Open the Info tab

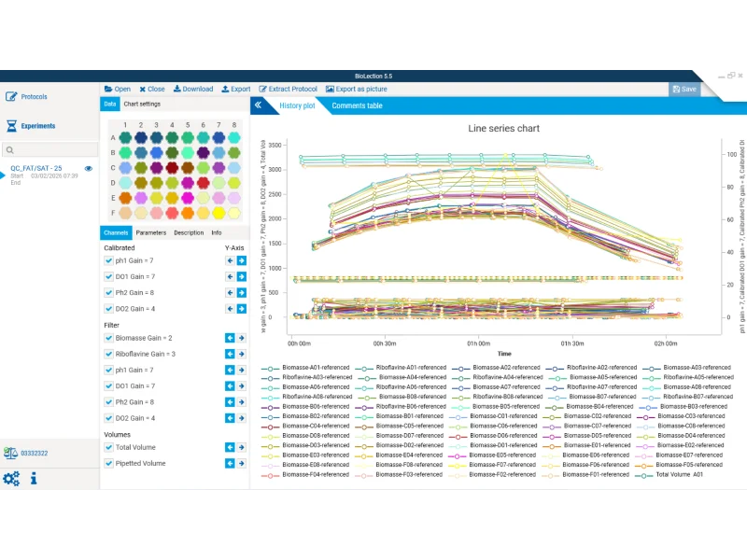[217, 232]
